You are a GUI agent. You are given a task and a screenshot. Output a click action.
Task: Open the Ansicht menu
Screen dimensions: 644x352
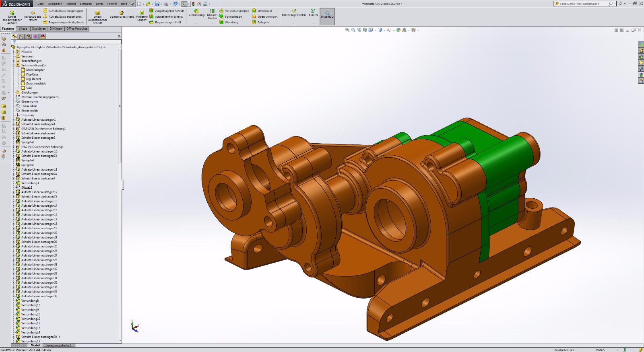[x=71, y=4]
